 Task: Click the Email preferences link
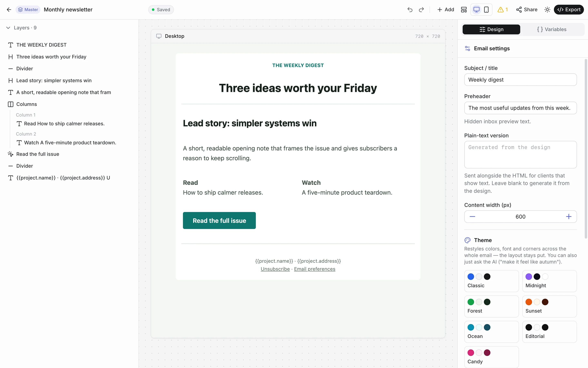(314, 269)
